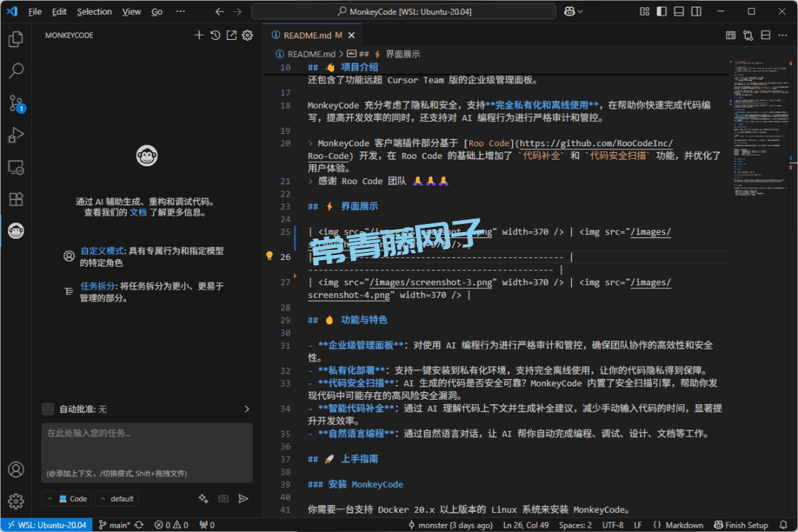Open the Search view in activity bar
This screenshot has width=798, height=532.
pos(16,71)
